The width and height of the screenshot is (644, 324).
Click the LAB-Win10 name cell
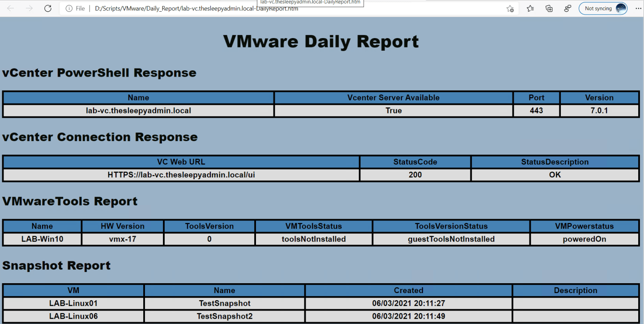[43, 239]
